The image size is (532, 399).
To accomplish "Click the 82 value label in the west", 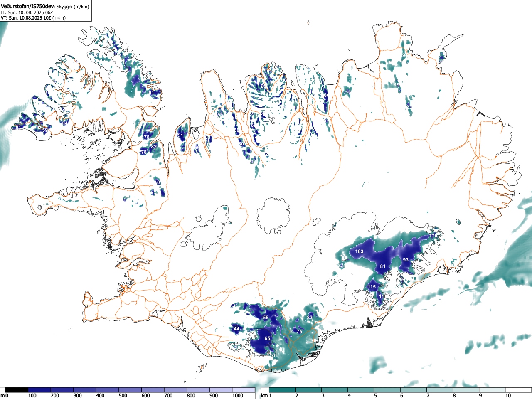I will [154, 146].
